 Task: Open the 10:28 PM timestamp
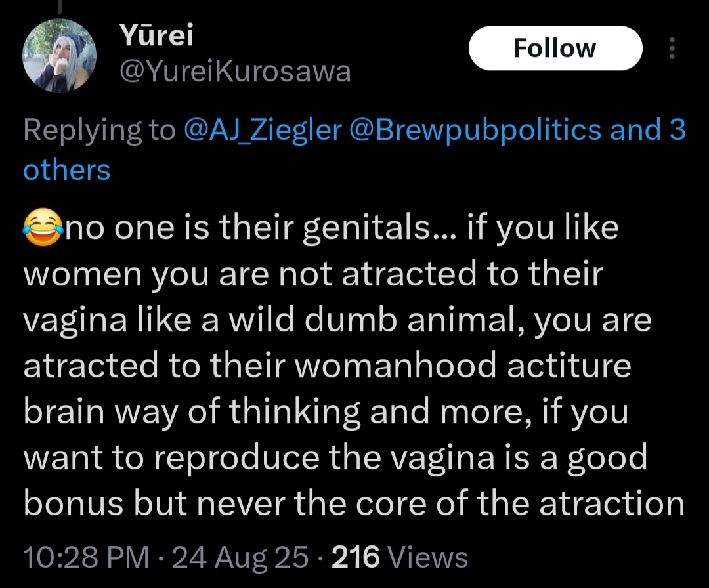85,557
